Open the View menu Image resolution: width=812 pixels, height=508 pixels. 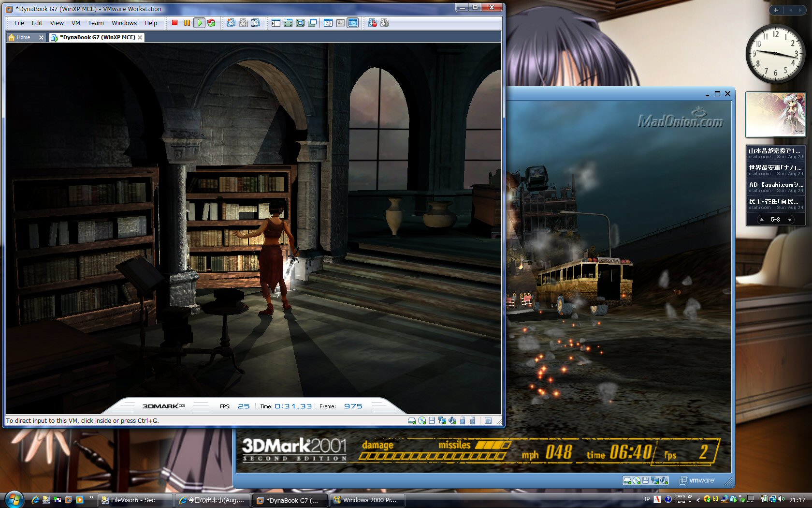57,23
